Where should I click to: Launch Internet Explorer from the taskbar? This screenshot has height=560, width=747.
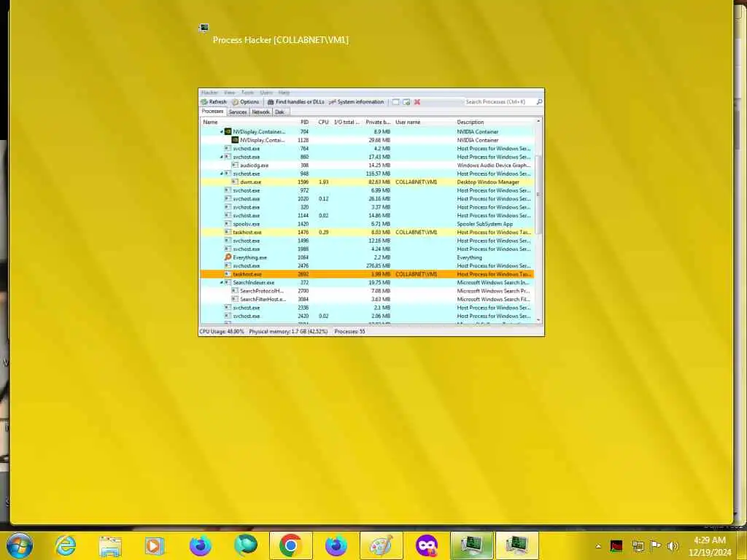(65, 545)
